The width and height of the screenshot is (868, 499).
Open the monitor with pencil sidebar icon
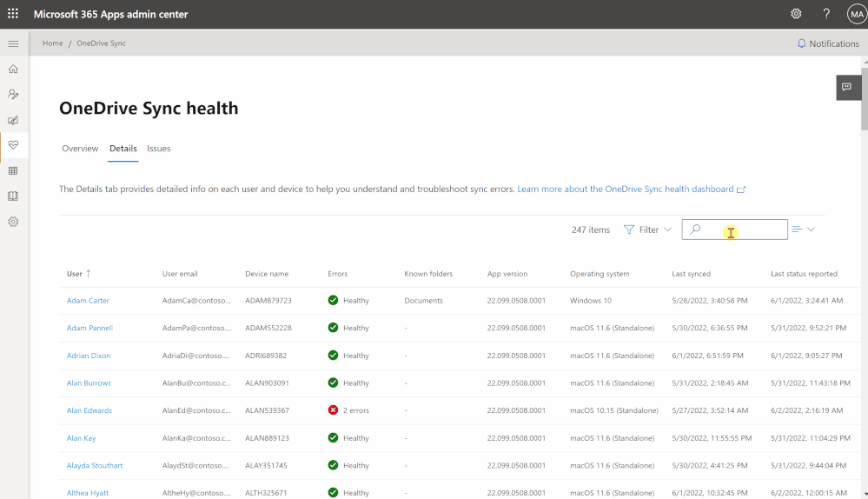point(13,120)
